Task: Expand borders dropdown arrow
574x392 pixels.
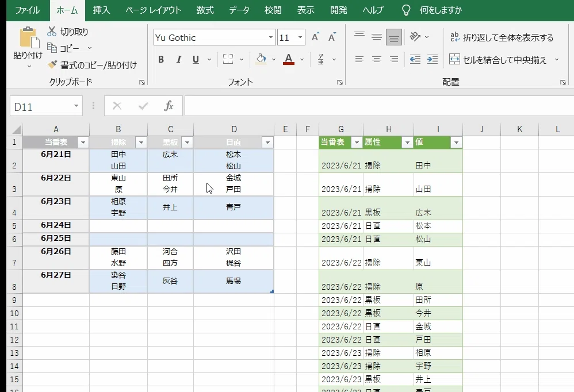Action: [242, 59]
